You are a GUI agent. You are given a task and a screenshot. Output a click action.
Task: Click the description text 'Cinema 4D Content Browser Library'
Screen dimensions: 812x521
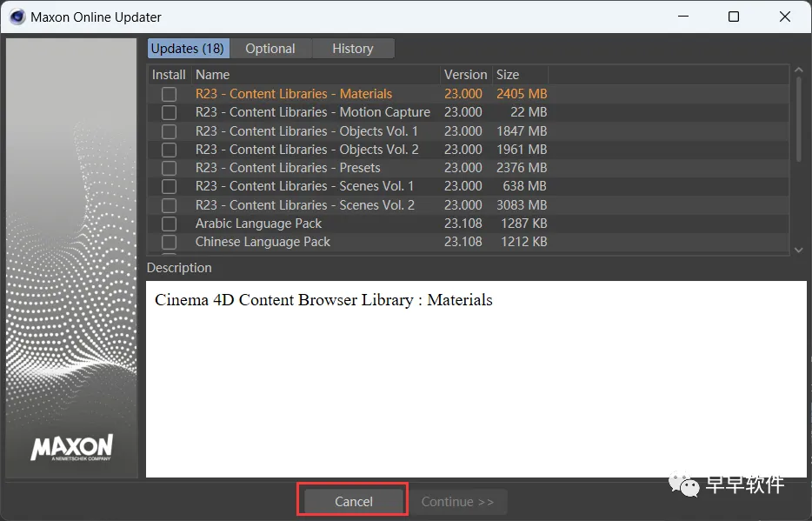[283, 300]
